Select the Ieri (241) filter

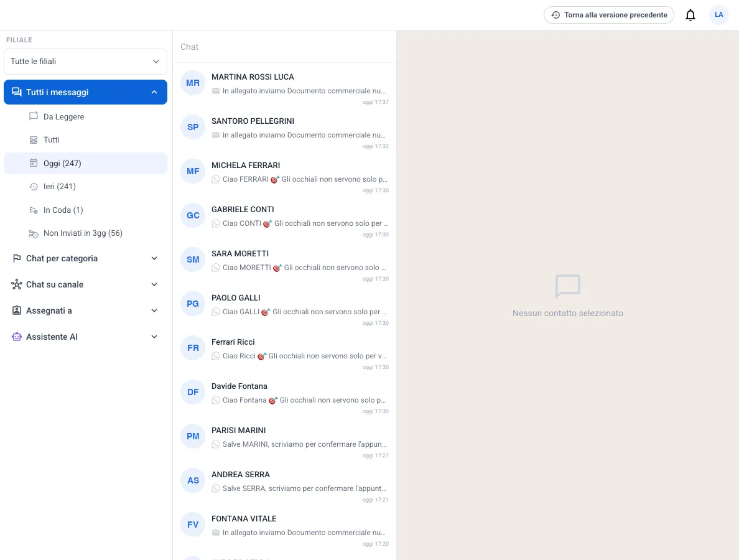point(85,187)
